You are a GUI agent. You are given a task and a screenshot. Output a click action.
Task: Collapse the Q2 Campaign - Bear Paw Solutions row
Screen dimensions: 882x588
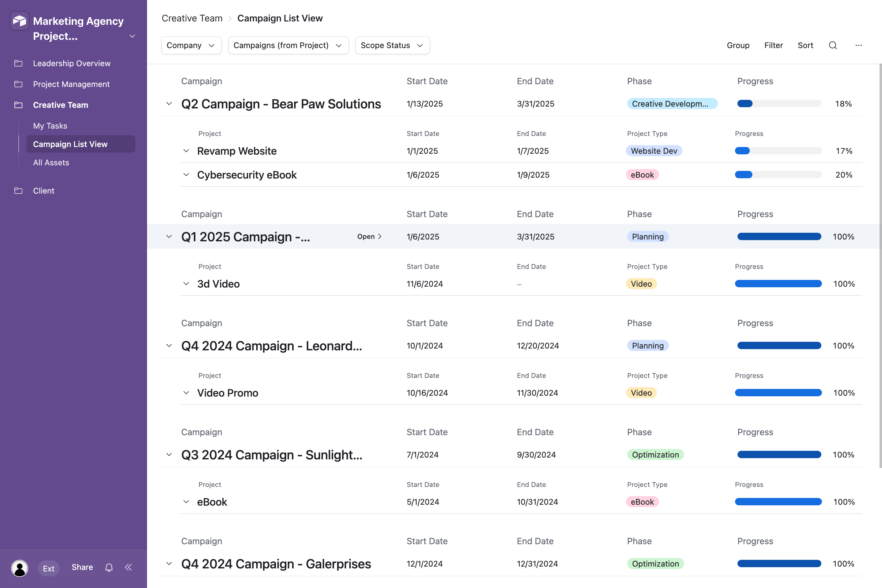coord(169,104)
